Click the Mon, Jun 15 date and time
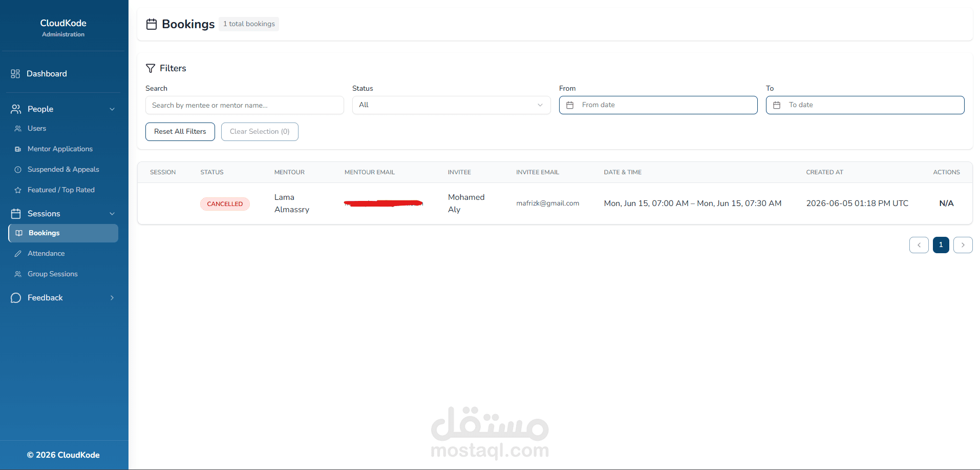 [x=693, y=203]
